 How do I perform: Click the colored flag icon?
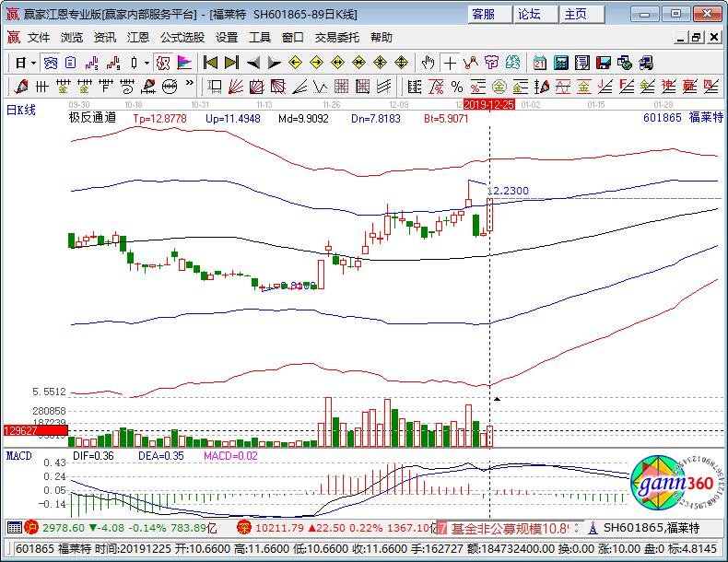184,63
